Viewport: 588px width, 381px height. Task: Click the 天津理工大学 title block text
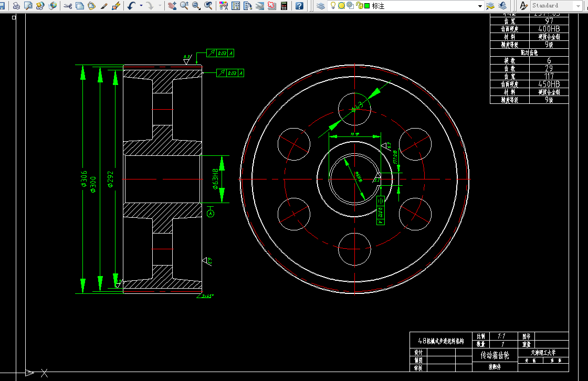point(543,353)
